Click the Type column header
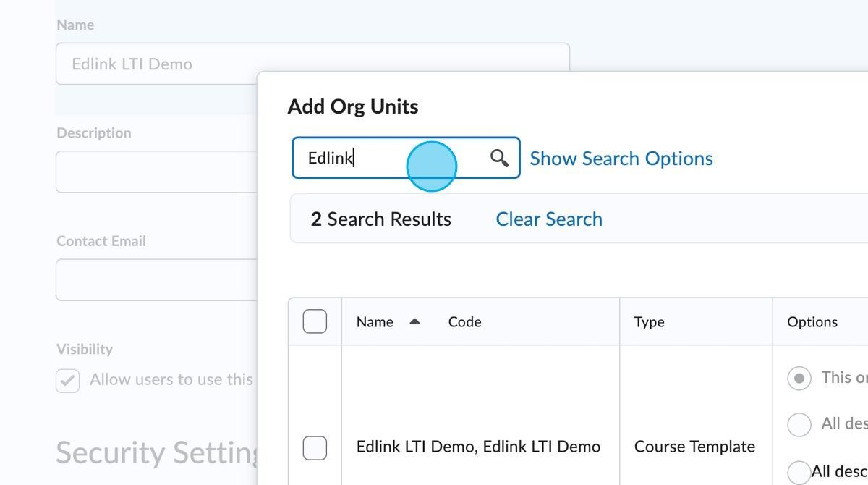This screenshot has height=485, width=868. pyautogui.click(x=649, y=322)
